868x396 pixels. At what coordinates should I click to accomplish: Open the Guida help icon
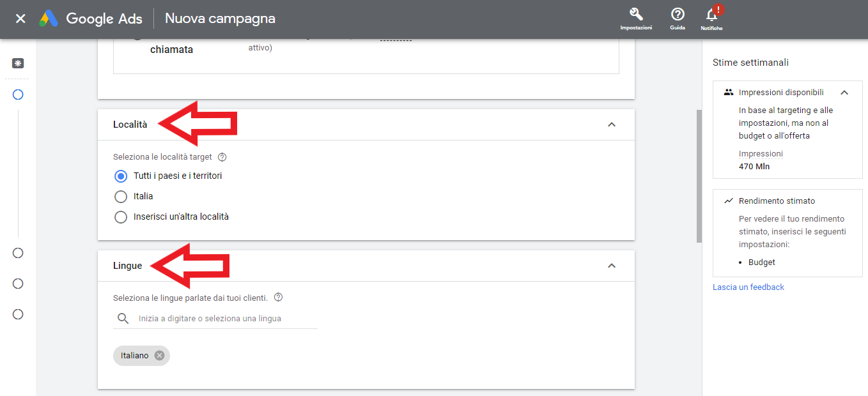coord(678,15)
